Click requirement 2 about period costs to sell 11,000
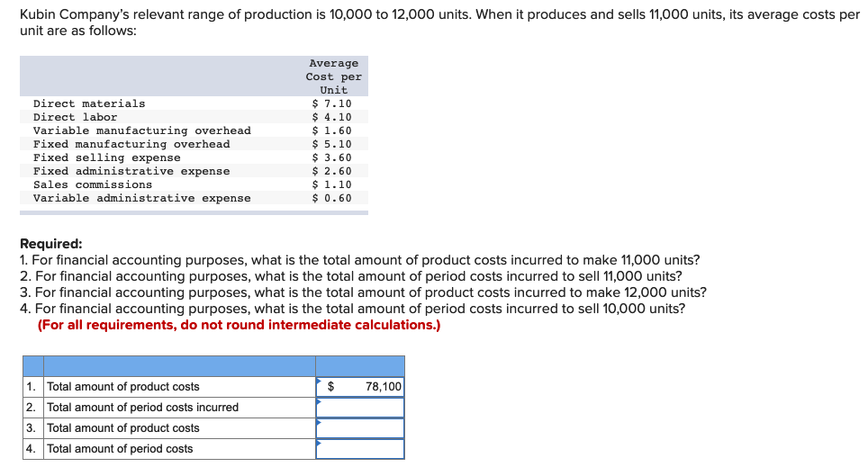Viewport: 868px width, 467px height. tap(351, 276)
